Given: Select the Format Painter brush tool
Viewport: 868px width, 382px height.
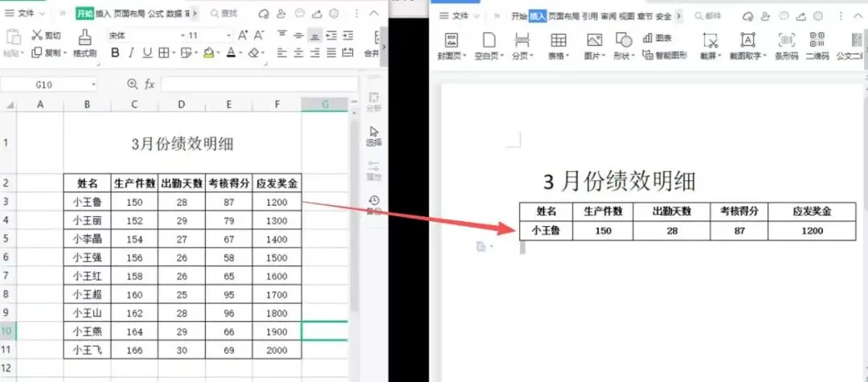Looking at the screenshot, I should click(84, 37).
